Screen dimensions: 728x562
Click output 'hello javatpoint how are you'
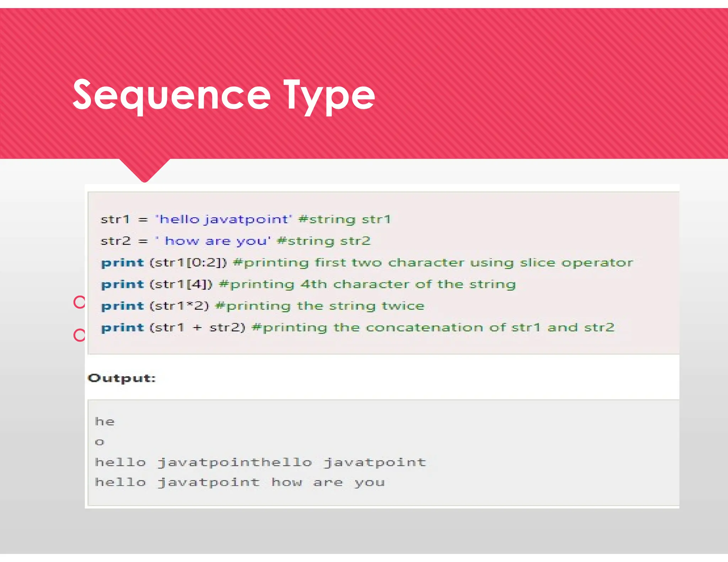click(240, 483)
